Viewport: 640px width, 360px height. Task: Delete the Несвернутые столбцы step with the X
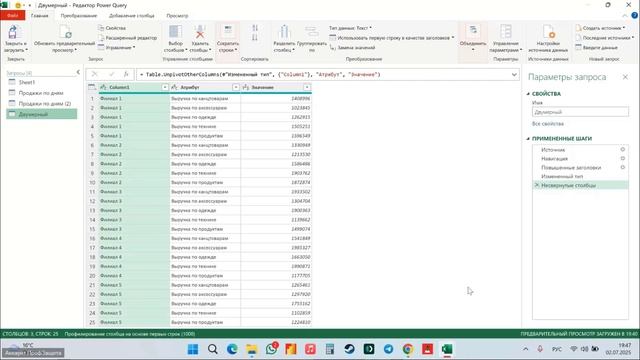[x=537, y=185]
